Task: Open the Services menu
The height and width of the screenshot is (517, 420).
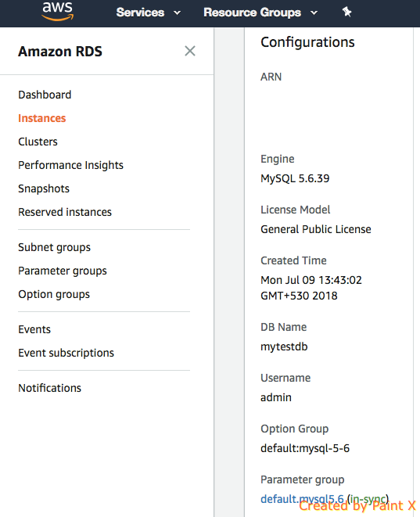Action: (141, 13)
